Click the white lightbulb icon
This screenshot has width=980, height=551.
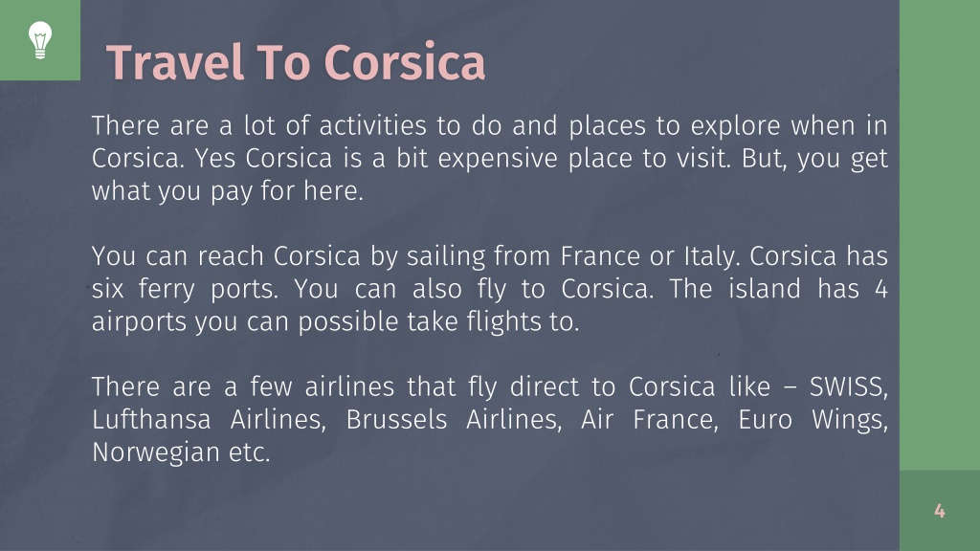(x=40, y=40)
